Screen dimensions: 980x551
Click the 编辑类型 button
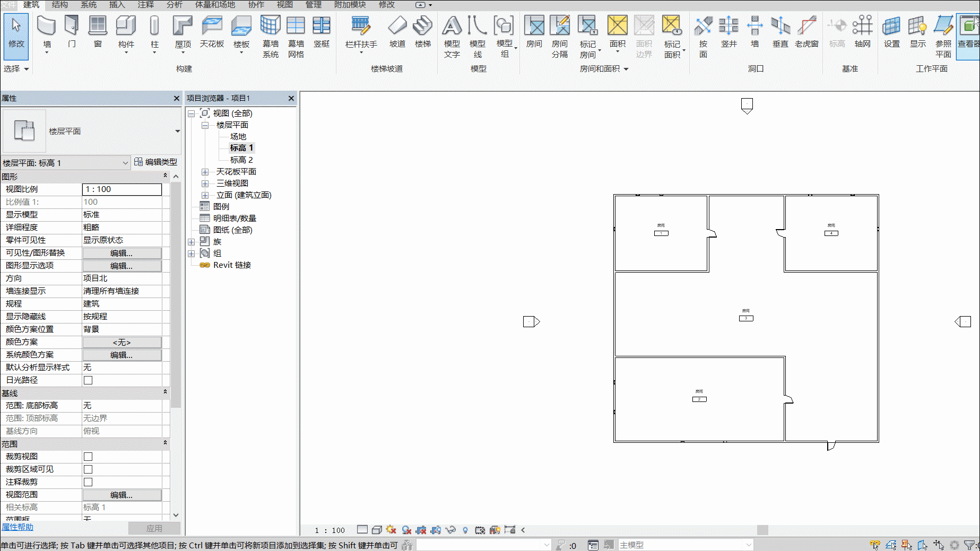pyautogui.click(x=155, y=162)
